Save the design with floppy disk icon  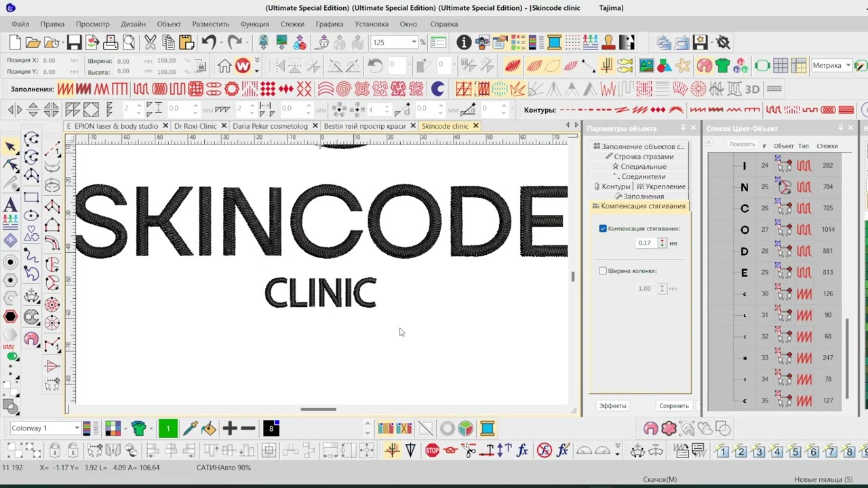click(x=74, y=43)
